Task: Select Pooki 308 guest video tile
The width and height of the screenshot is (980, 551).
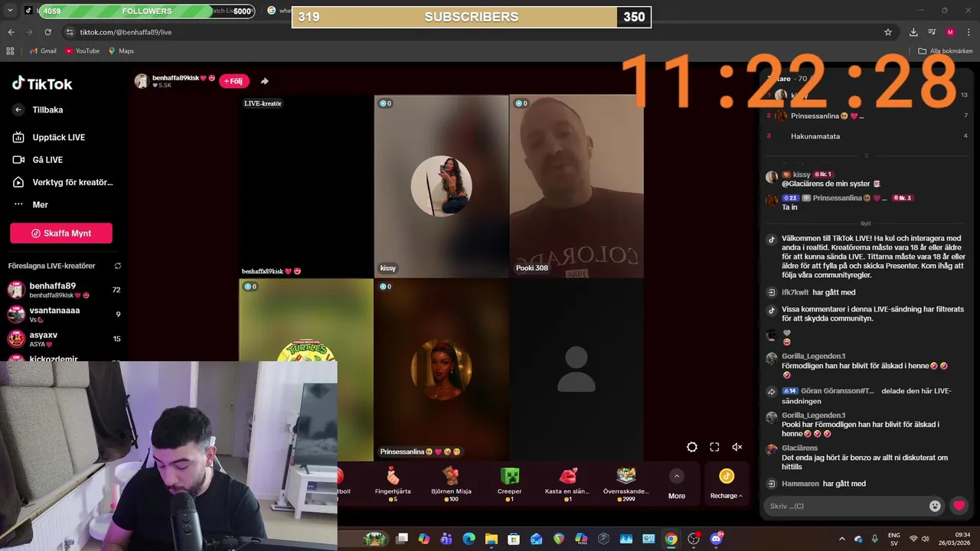Action: (x=577, y=186)
